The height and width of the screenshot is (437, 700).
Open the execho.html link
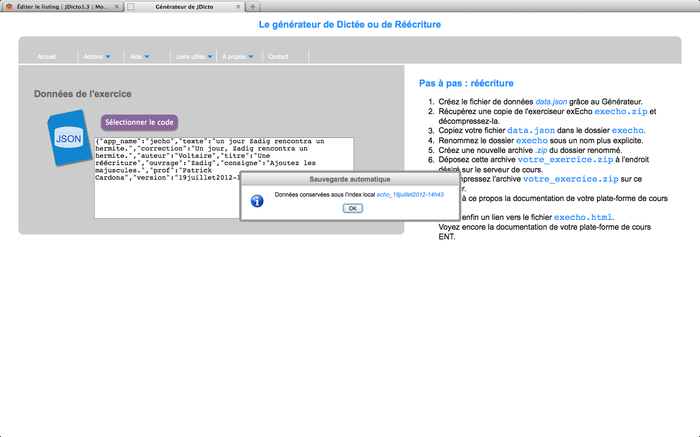tap(584, 217)
